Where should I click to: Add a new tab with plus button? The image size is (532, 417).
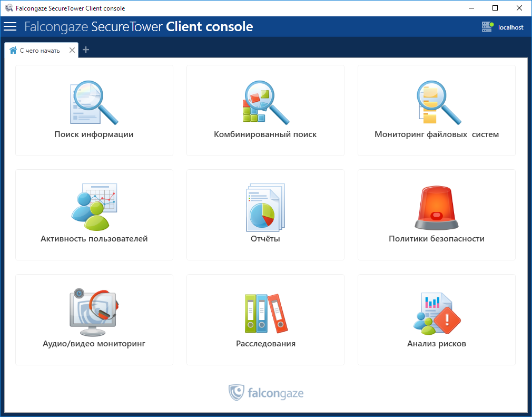pyautogui.click(x=86, y=50)
